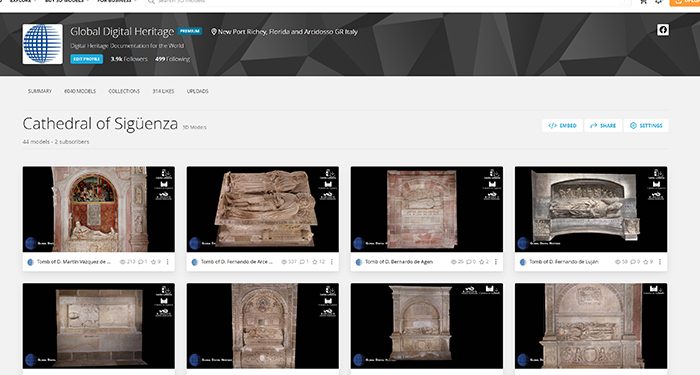Click the author avatar on the Fernando de Luján card
Screen dimensions: 700x375
[523, 262]
